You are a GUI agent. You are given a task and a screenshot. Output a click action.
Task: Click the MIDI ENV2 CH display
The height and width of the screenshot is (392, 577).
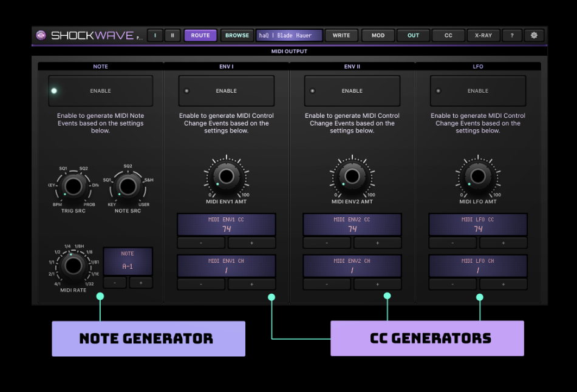pyautogui.click(x=352, y=266)
